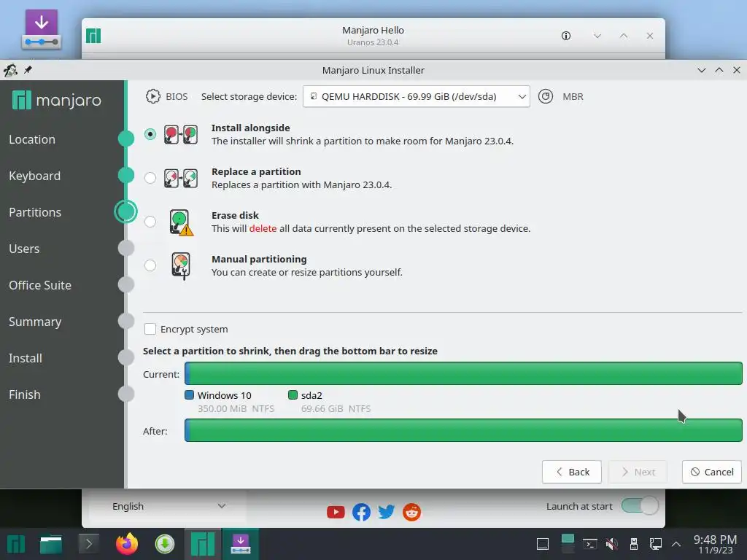
Task: Cancel the Manjaro installation
Action: [712, 472]
